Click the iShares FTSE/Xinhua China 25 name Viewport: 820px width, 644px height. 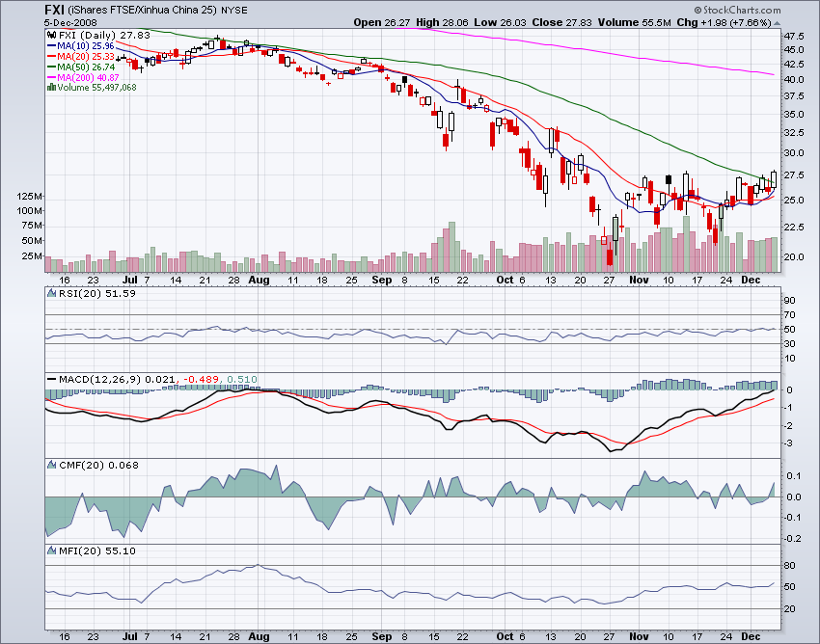(x=143, y=10)
